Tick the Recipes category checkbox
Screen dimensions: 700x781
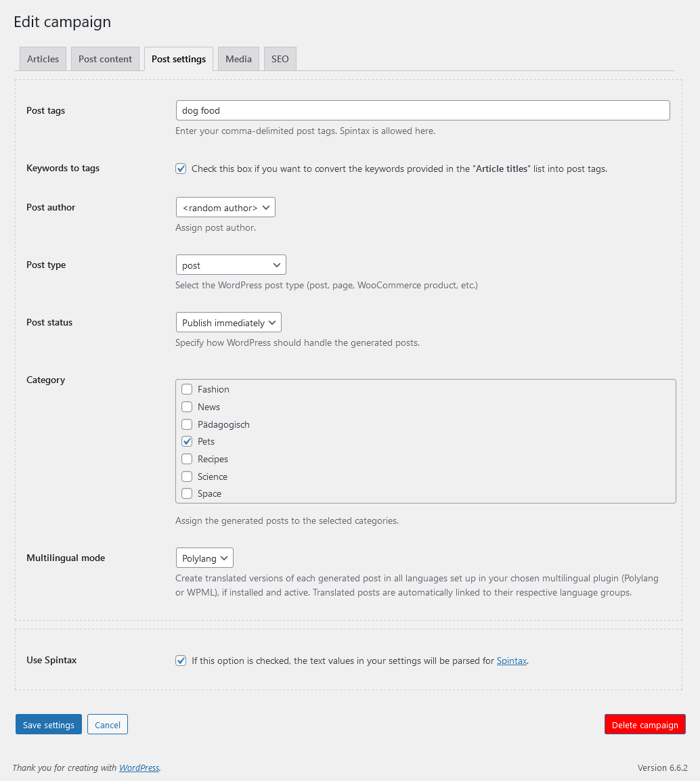click(187, 459)
